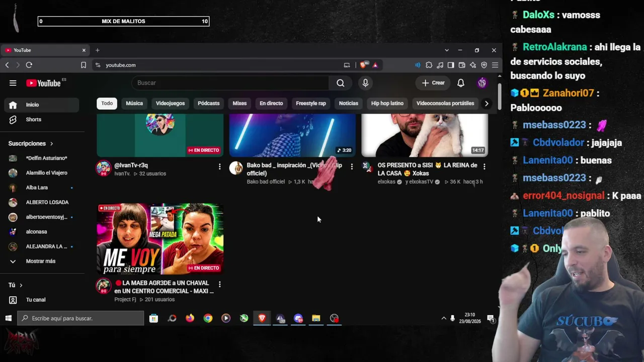Open the media control music note icon

tap(440, 65)
